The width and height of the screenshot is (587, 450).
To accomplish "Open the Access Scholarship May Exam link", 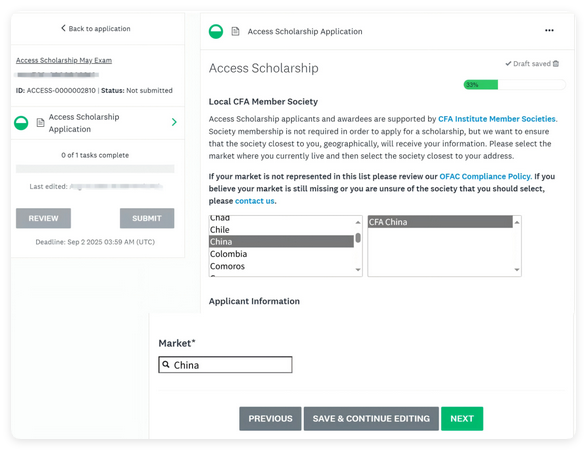I will pyautogui.click(x=64, y=60).
